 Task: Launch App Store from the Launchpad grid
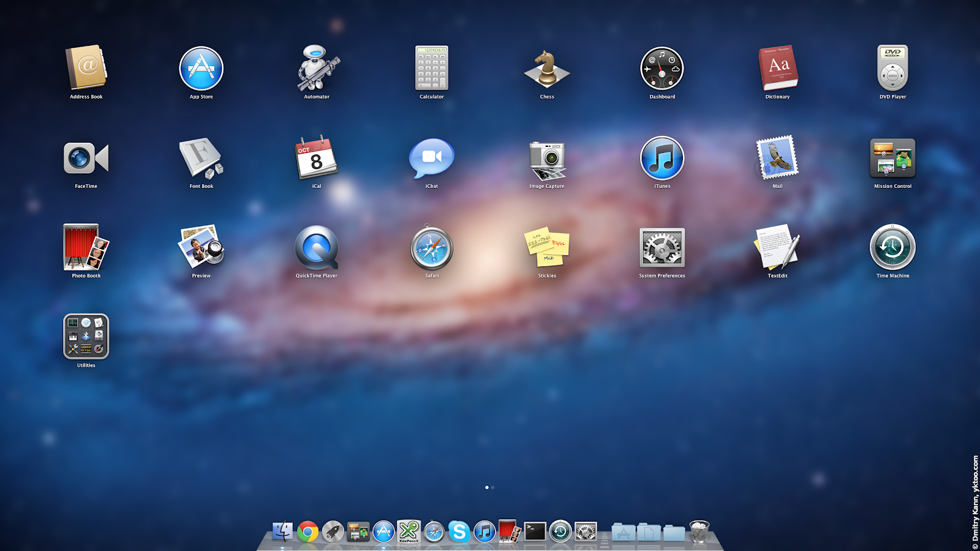201,68
